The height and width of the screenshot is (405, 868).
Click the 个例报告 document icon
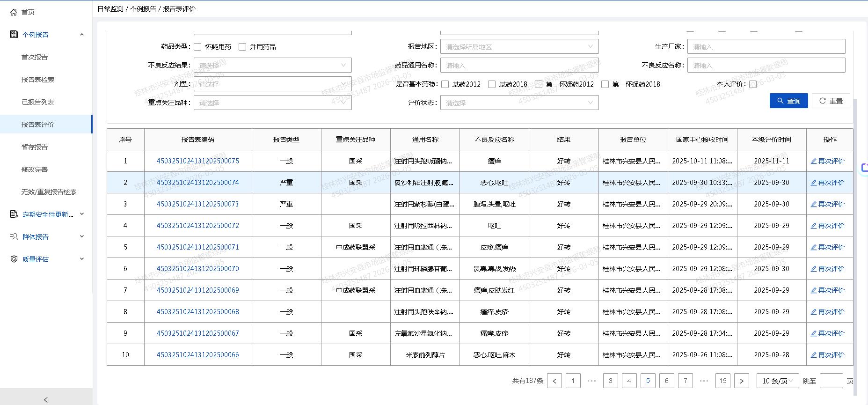[14, 34]
